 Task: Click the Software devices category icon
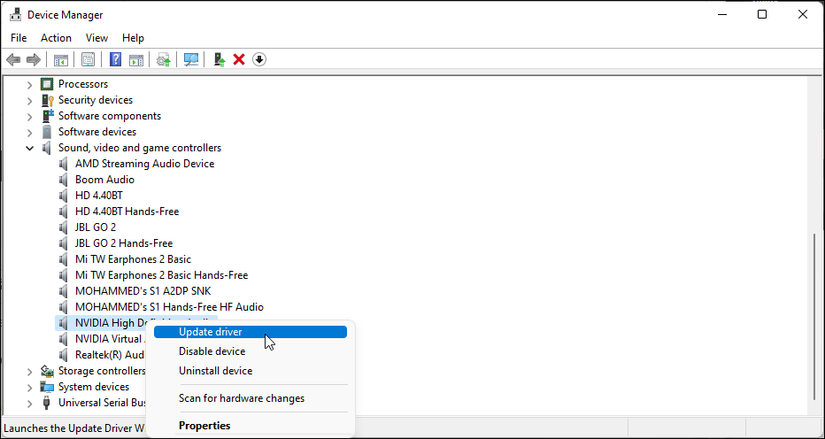click(x=47, y=132)
